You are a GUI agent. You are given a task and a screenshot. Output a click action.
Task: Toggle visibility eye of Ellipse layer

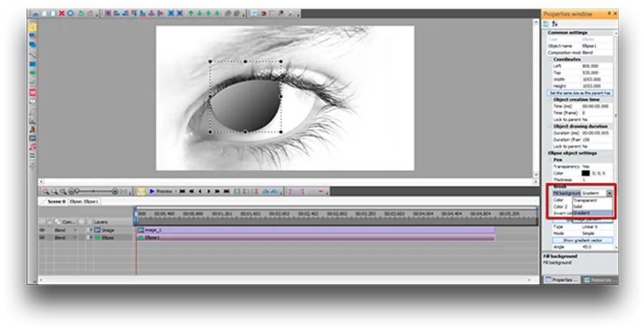(42, 237)
